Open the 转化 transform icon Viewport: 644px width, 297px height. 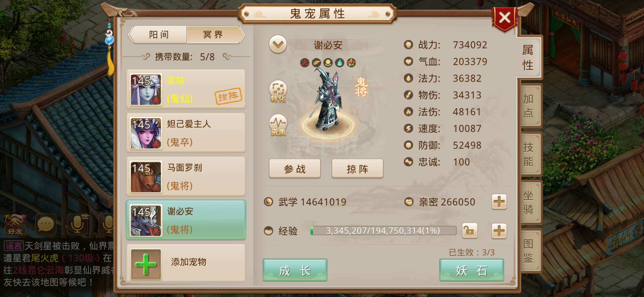(278, 91)
